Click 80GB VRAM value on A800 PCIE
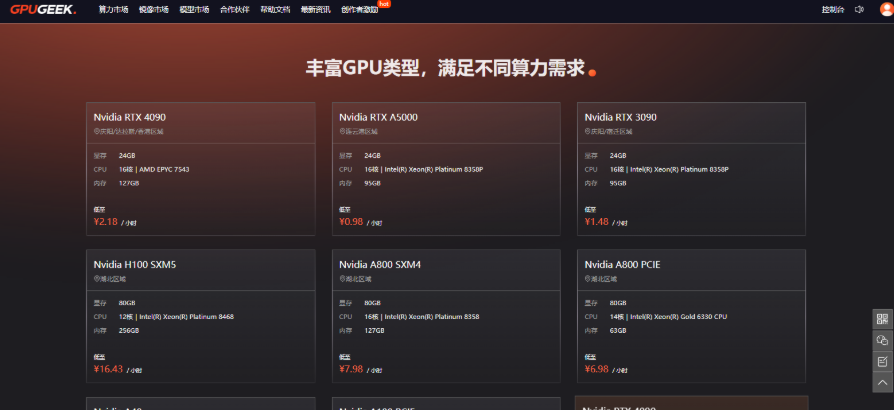894x410 pixels. click(618, 303)
